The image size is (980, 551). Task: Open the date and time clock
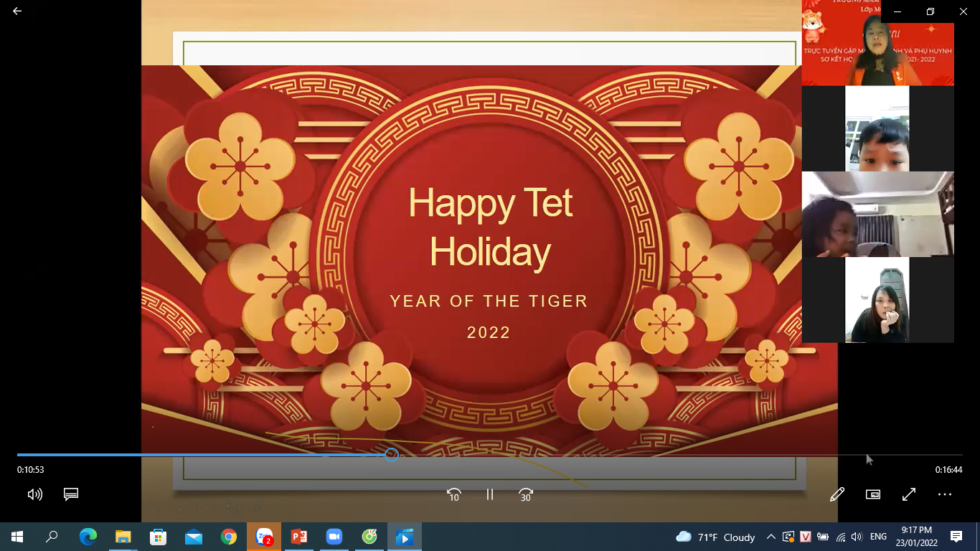click(917, 537)
